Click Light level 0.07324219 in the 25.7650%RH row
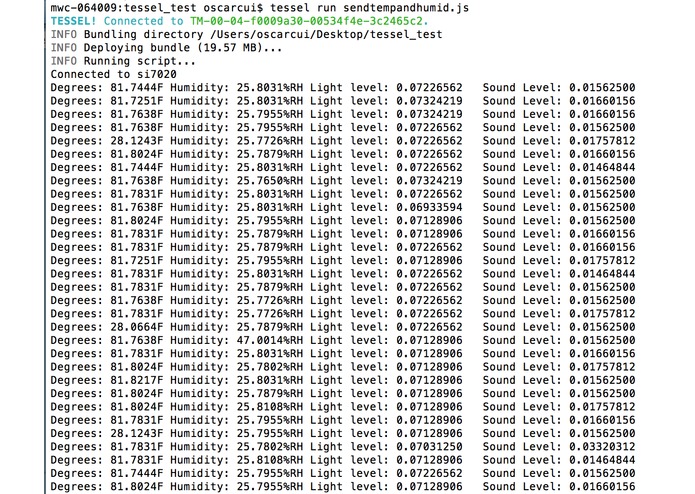 pos(429,180)
